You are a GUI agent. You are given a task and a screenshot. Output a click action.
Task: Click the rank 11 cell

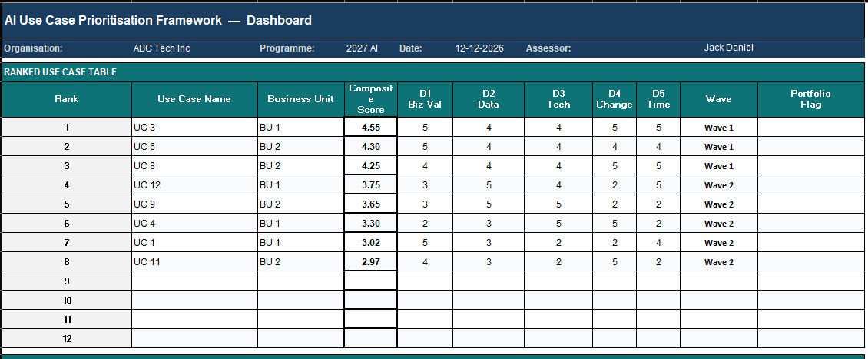(66, 320)
